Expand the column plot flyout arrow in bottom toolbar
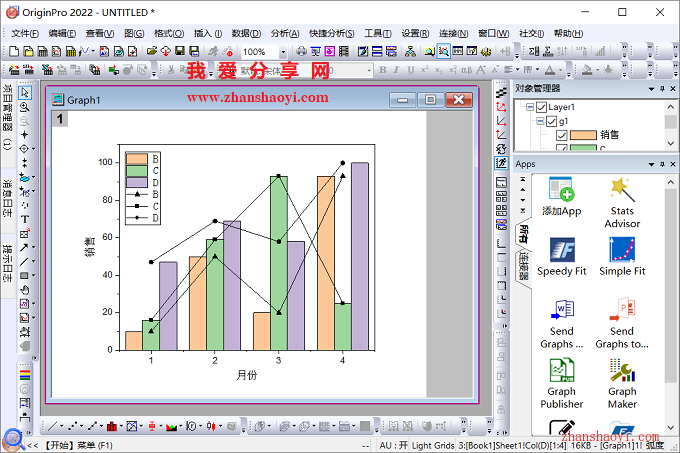This screenshot has height=453, width=680. click(x=121, y=427)
